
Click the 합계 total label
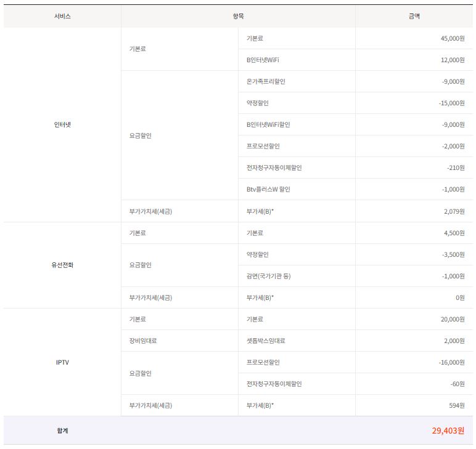click(62, 431)
